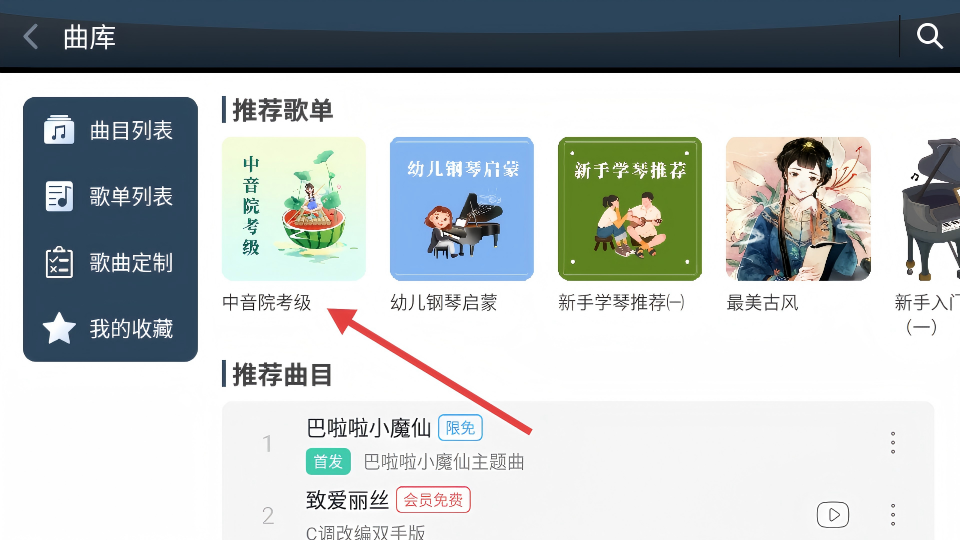The image size is (960, 540).
Task: Tap the 限免 tag on first song
Action: click(460, 428)
